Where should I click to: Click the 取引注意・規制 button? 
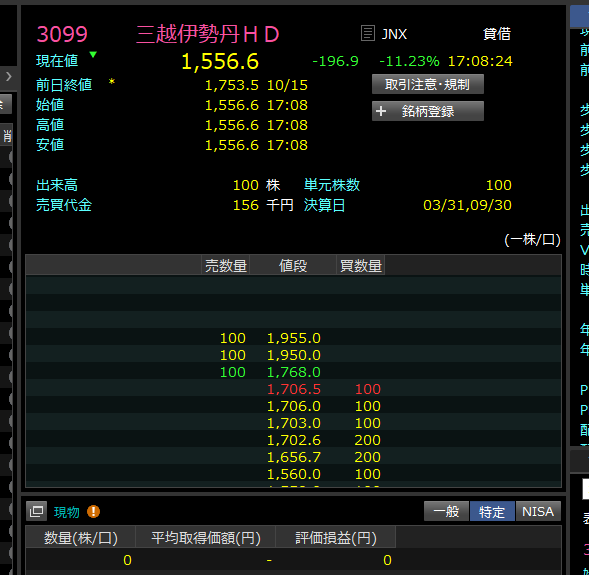pyautogui.click(x=428, y=84)
